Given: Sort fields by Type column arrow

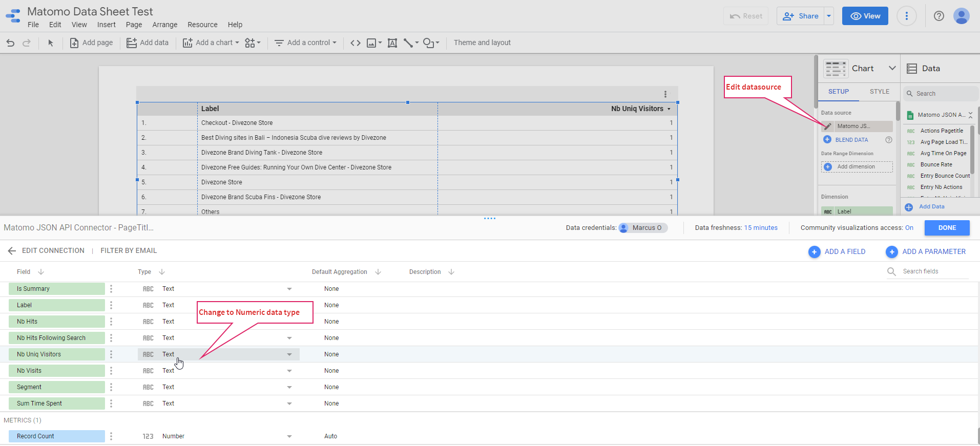Looking at the screenshot, I should point(162,272).
